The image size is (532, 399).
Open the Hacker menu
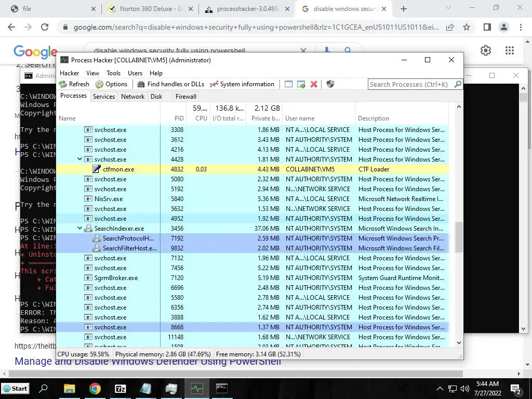pyautogui.click(x=69, y=73)
